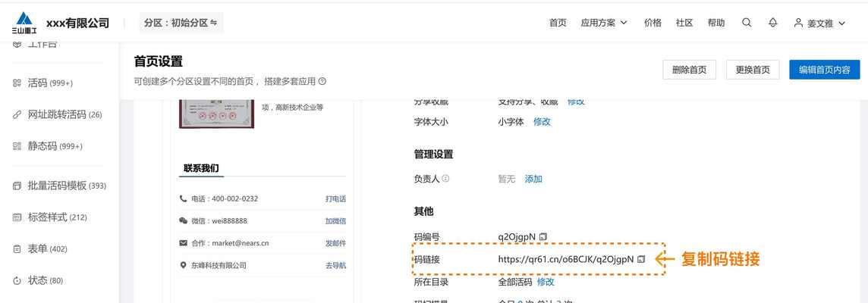Click info icon next to 负责人
The image size is (868, 303).
click(445, 179)
